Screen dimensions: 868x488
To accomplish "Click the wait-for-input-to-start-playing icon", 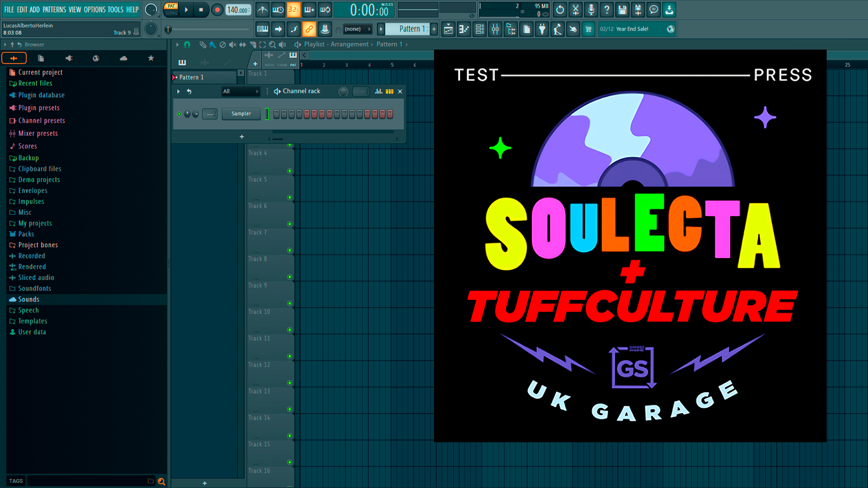I will 278,10.
